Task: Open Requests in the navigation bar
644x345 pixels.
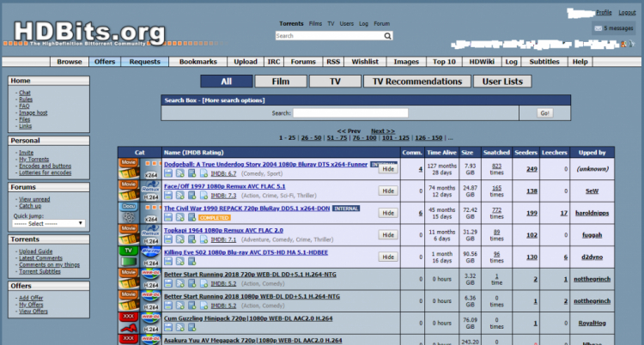Action: (144, 62)
